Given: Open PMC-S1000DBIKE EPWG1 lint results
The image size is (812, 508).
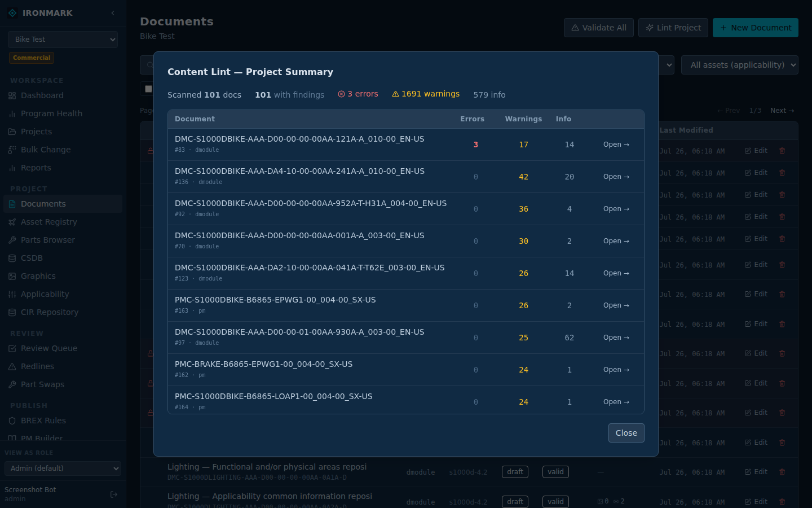Looking at the screenshot, I should [616, 305].
